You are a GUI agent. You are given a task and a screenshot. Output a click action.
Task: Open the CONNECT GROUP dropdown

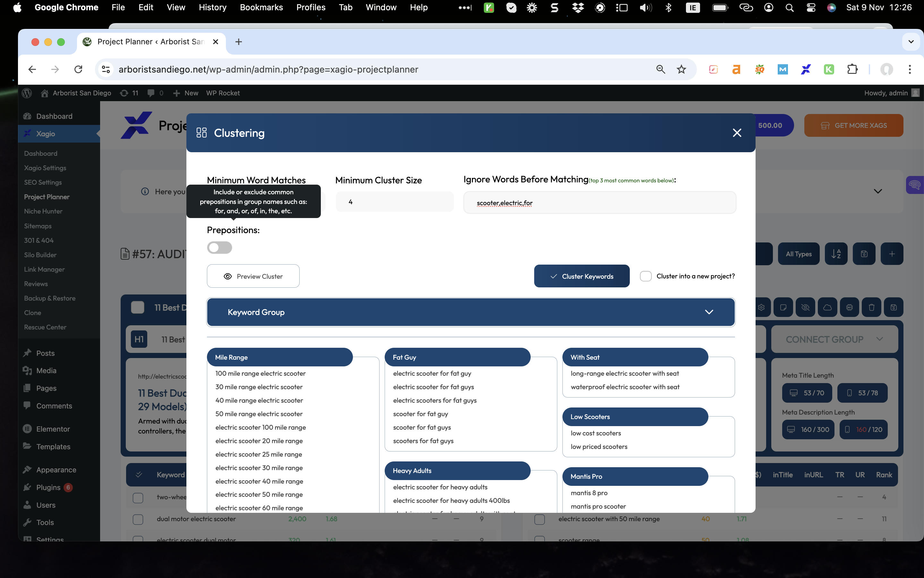834,339
